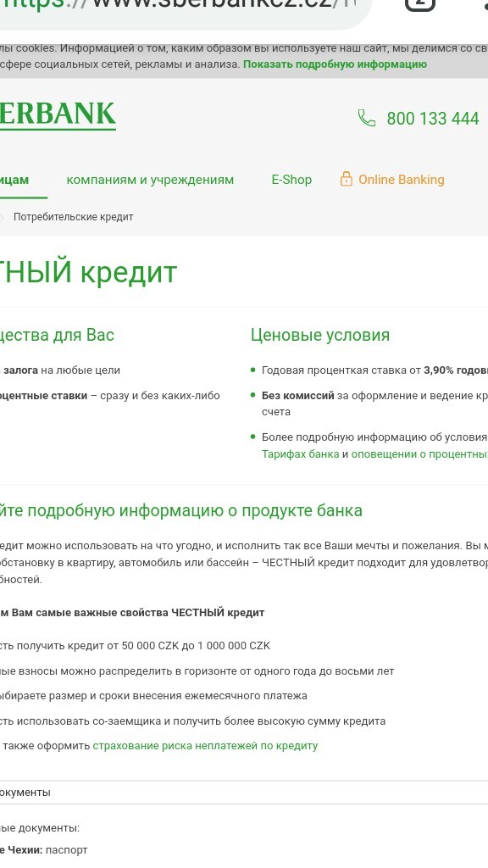Open the browser tab switcher icon

click(x=420, y=4)
